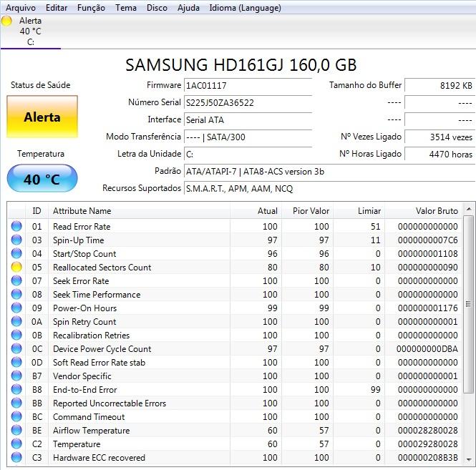The height and width of the screenshot is (470, 476).
Task: Click raw value 000000000090
Action: (x=428, y=268)
